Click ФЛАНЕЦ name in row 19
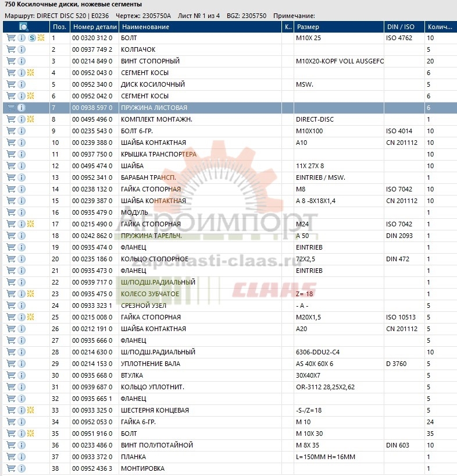Screen dimensions: 457x476 point(133,247)
